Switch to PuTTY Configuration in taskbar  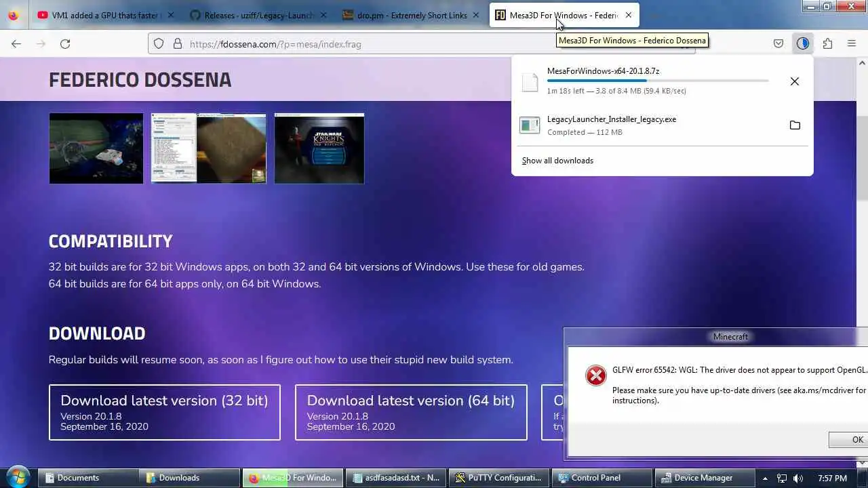(499, 478)
